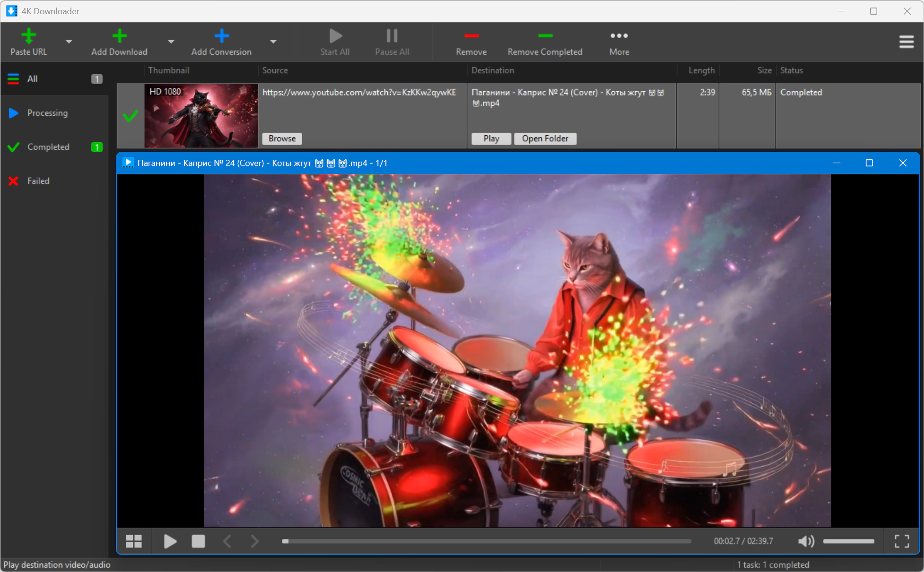Image resolution: width=924 pixels, height=572 pixels.
Task: Click the Paste URL green plus icon
Action: point(29,36)
